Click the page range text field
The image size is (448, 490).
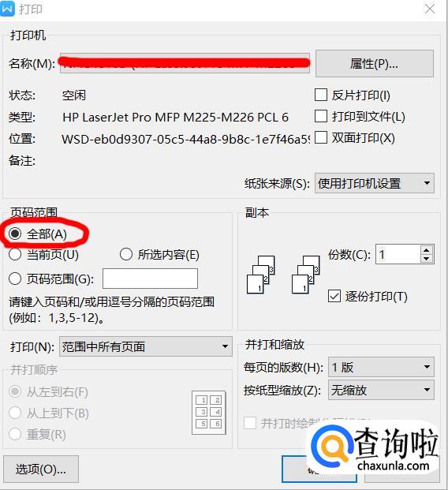(x=151, y=279)
